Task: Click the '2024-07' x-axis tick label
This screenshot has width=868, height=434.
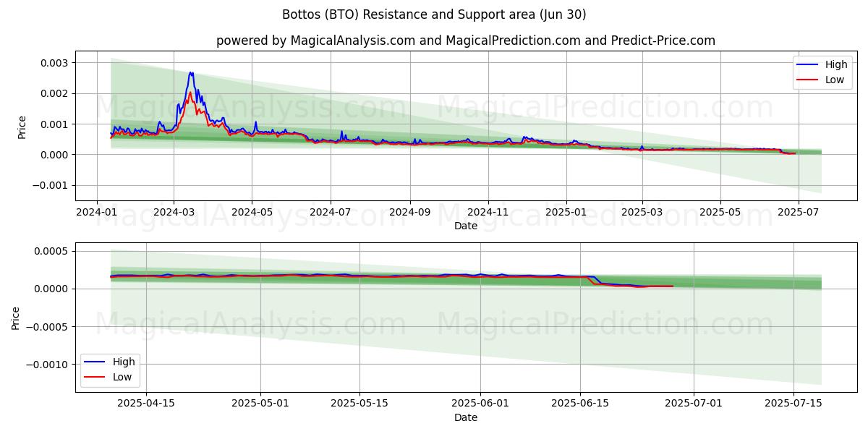Action: point(331,213)
